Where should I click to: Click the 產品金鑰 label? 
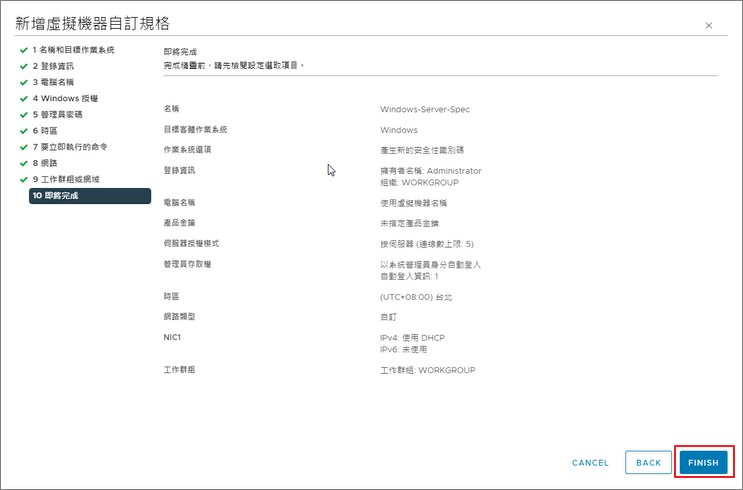pyautogui.click(x=179, y=223)
